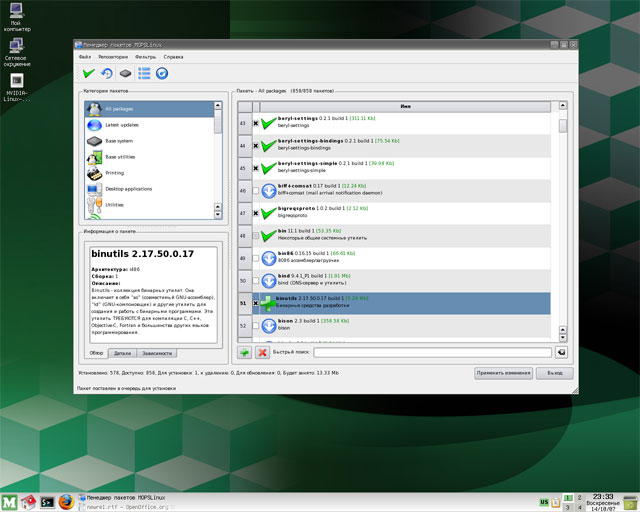Screen dimensions: 640x512
Task: Click row header 46 in package table
Action: [x=245, y=191]
